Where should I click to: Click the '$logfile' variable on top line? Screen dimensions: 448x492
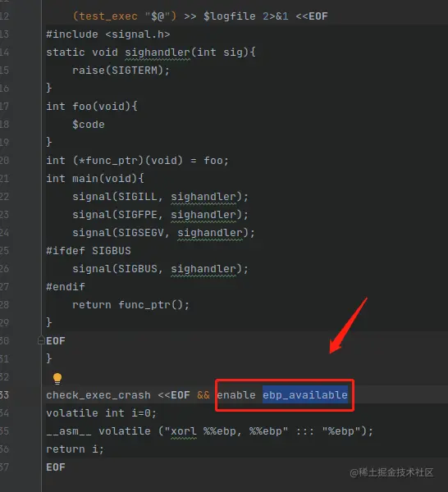click(230, 16)
